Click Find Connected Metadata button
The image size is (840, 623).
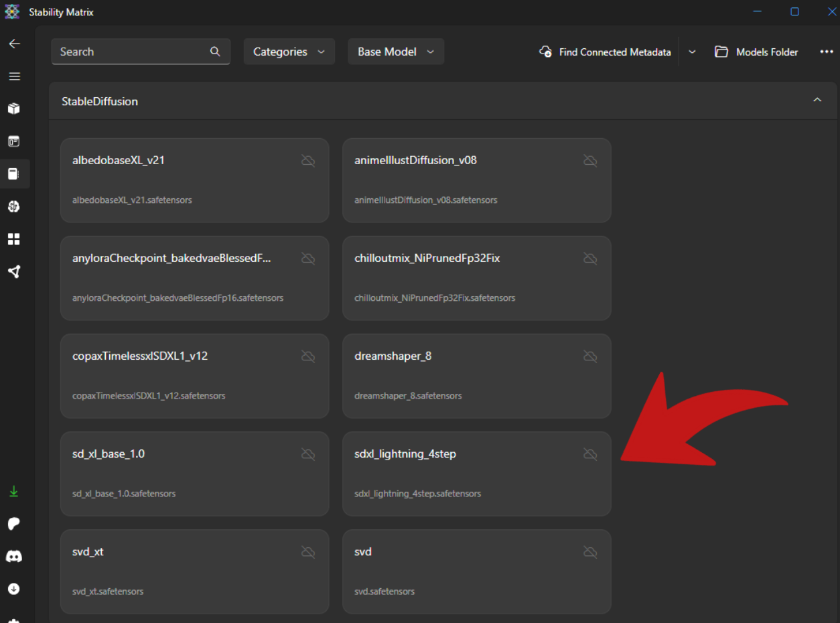point(606,52)
